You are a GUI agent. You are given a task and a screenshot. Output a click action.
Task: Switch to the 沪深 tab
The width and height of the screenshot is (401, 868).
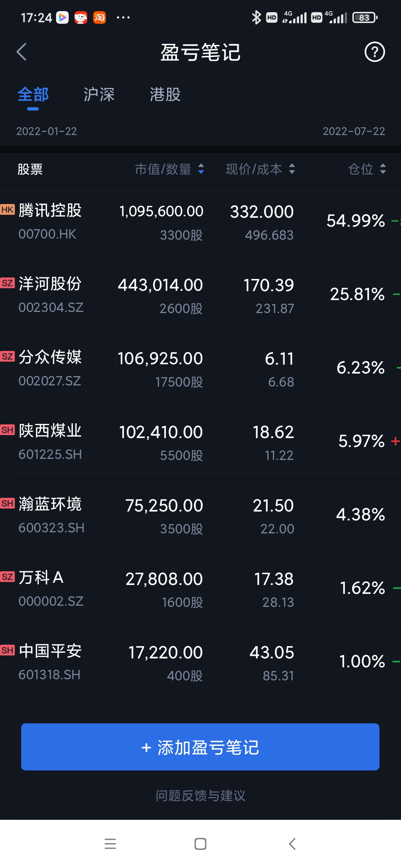(x=99, y=95)
